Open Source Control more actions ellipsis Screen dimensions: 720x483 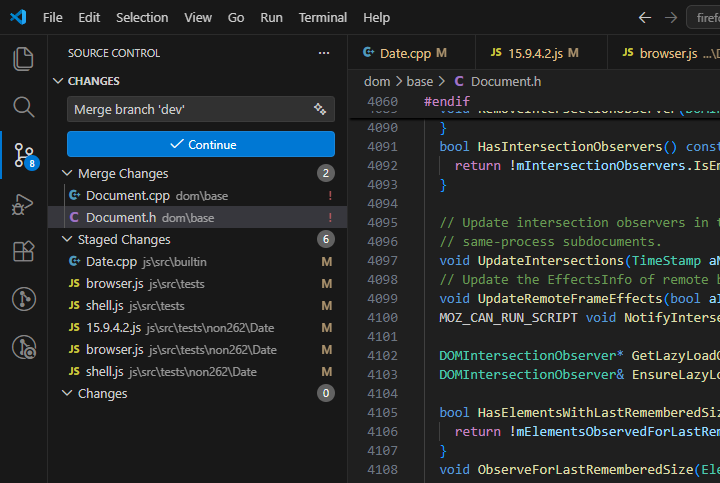click(x=324, y=53)
